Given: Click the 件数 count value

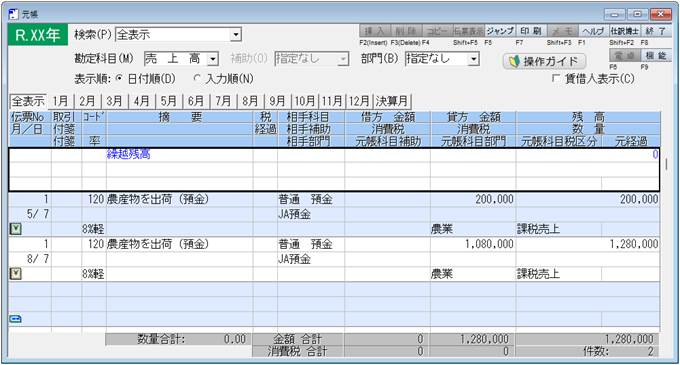Looking at the screenshot, I should coord(651,351).
